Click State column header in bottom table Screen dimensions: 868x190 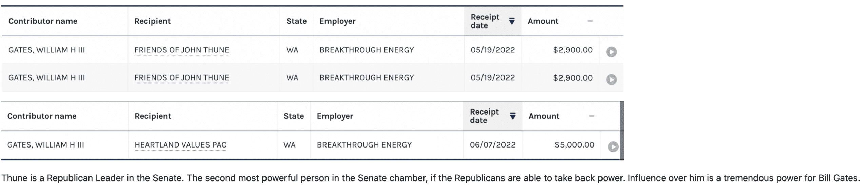click(x=294, y=116)
